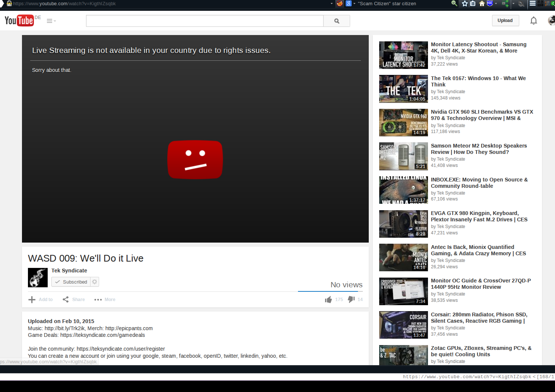Click the Upload button
The height and width of the screenshot is (392, 555).
pyautogui.click(x=505, y=20)
